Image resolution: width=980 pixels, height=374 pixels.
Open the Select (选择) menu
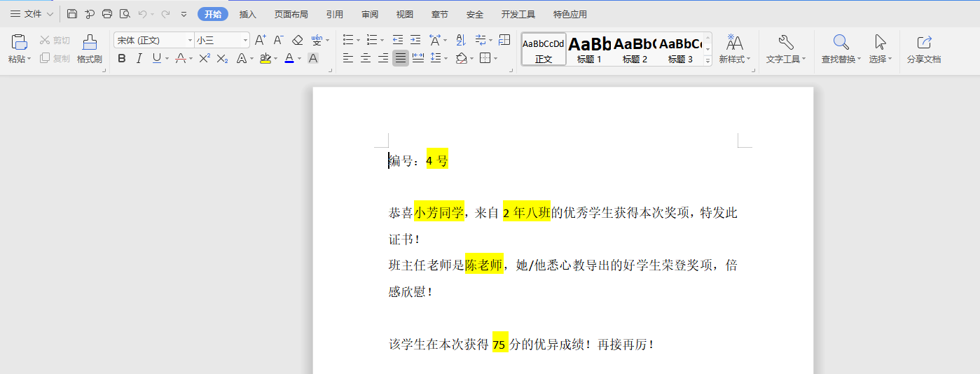pyautogui.click(x=881, y=49)
